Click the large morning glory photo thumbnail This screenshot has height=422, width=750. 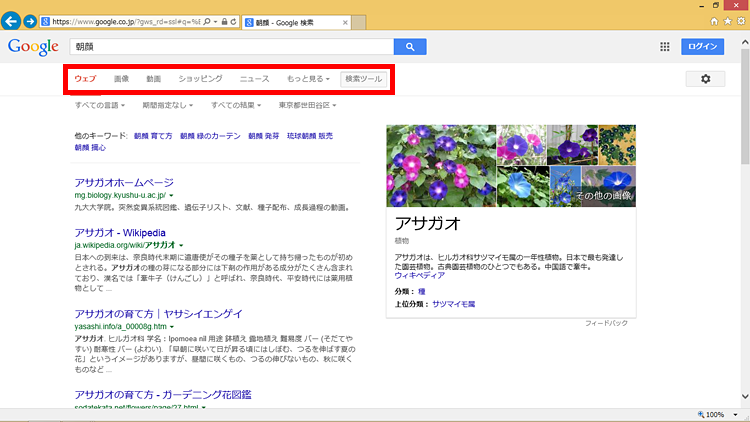pos(441,165)
